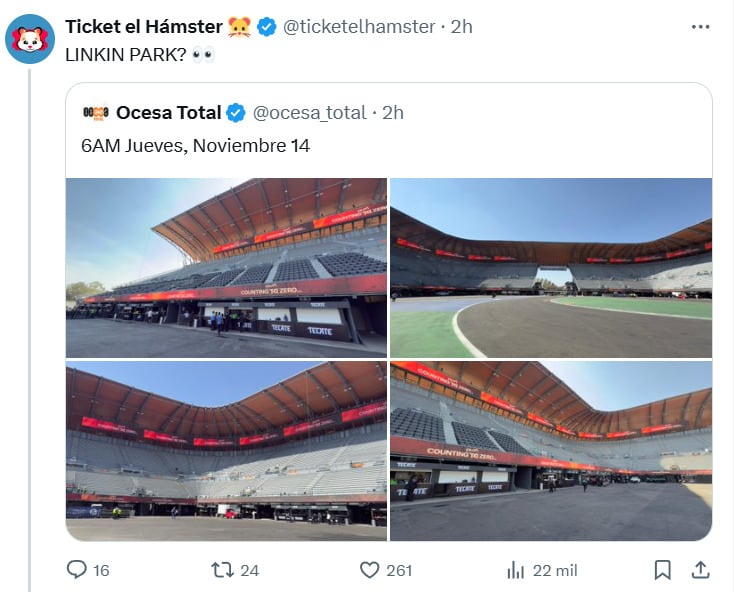The image size is (734, 592).
Task: Open the quoted tweet text '6AM Jueves, Noviembre 14'
Action: click(195, 146)
